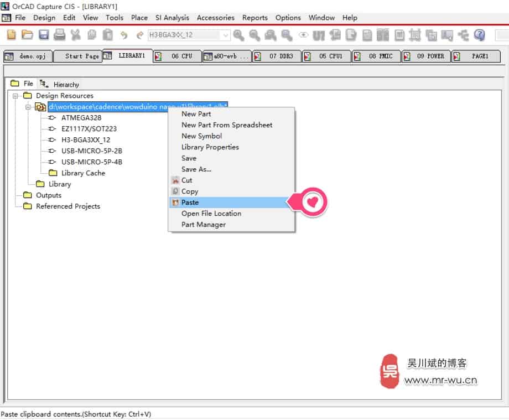
Task: Click Paste in the context menu
Action: click(232, 203)
